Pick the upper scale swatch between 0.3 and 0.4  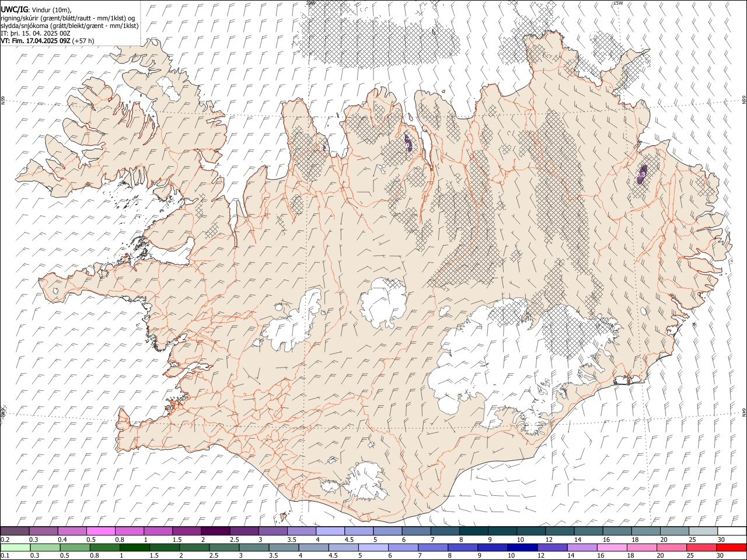[x=43, y=531]
